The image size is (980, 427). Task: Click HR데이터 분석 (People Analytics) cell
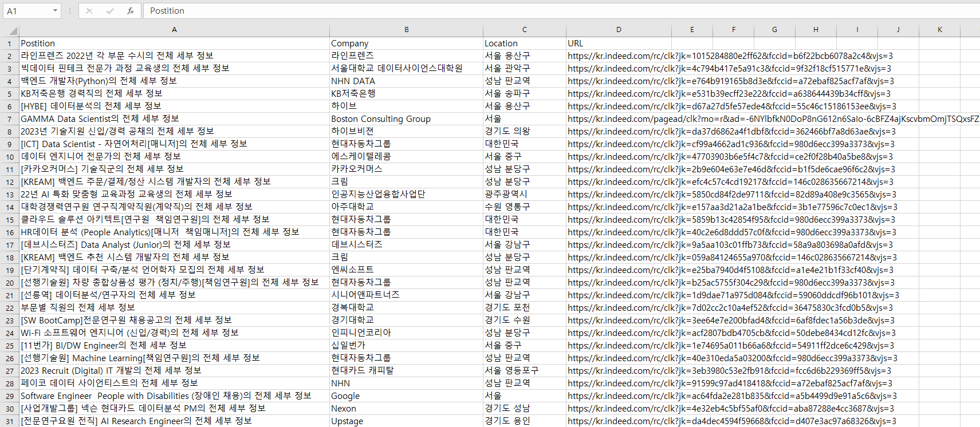[174, 232]
